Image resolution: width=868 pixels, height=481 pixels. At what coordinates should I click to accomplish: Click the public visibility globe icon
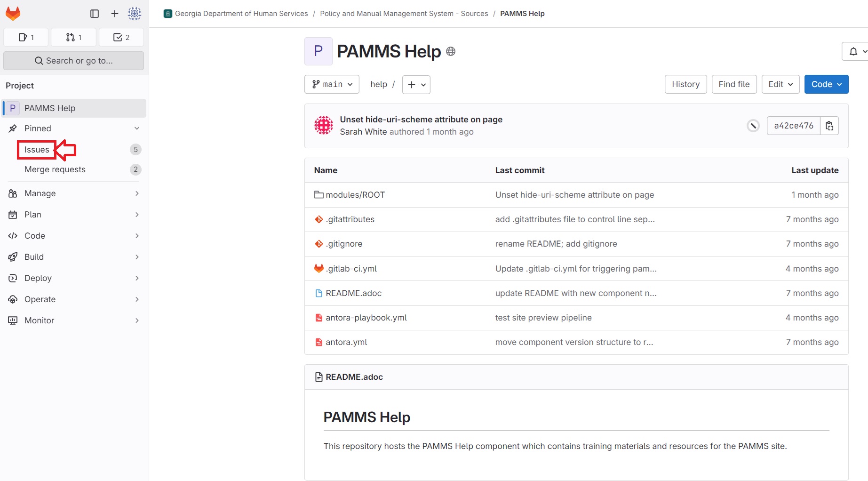pos(451,51)
